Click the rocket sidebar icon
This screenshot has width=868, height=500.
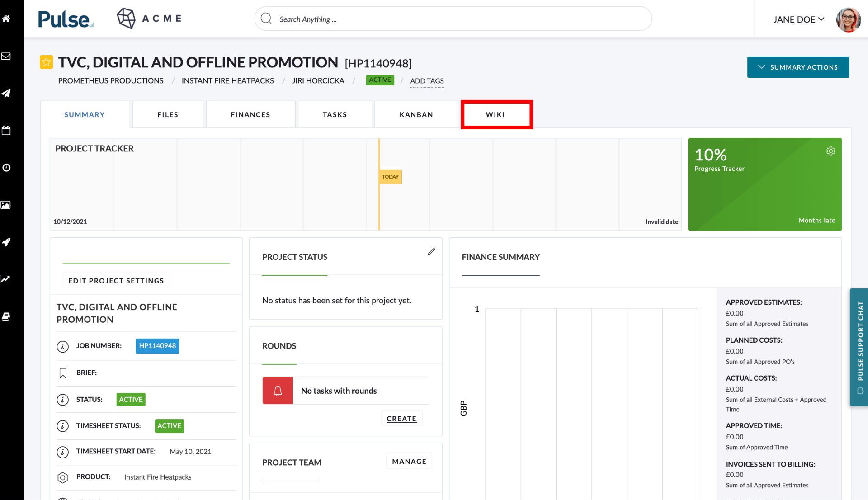(x=6, y=242)
